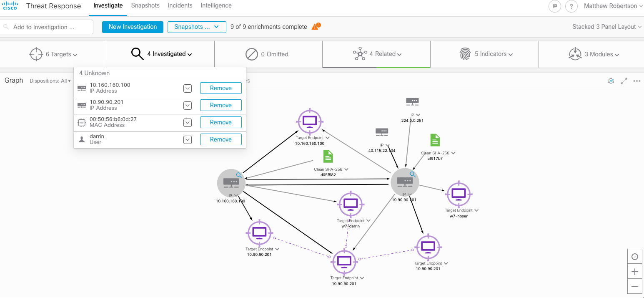The image size is (644, 298).
Task: Click the green Clean SHA-256 d05f582 file node
Action: pyautogui.click(x=328, y=157)
